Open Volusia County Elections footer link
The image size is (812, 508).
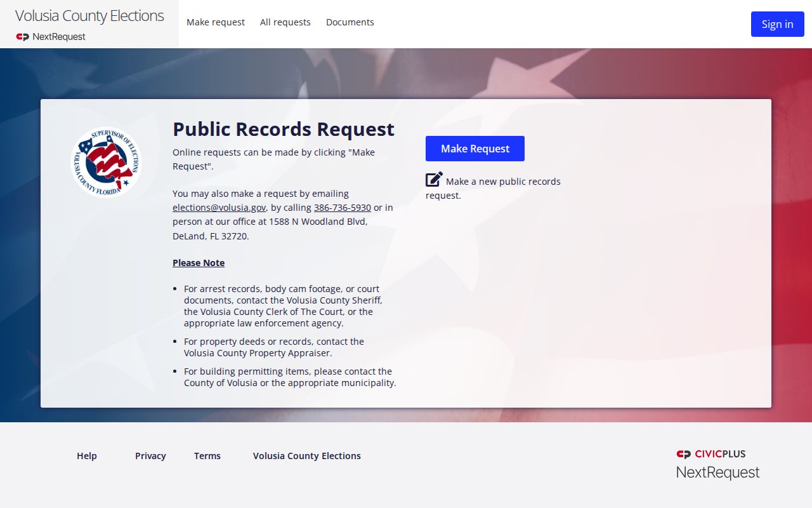tap(307, 456)
